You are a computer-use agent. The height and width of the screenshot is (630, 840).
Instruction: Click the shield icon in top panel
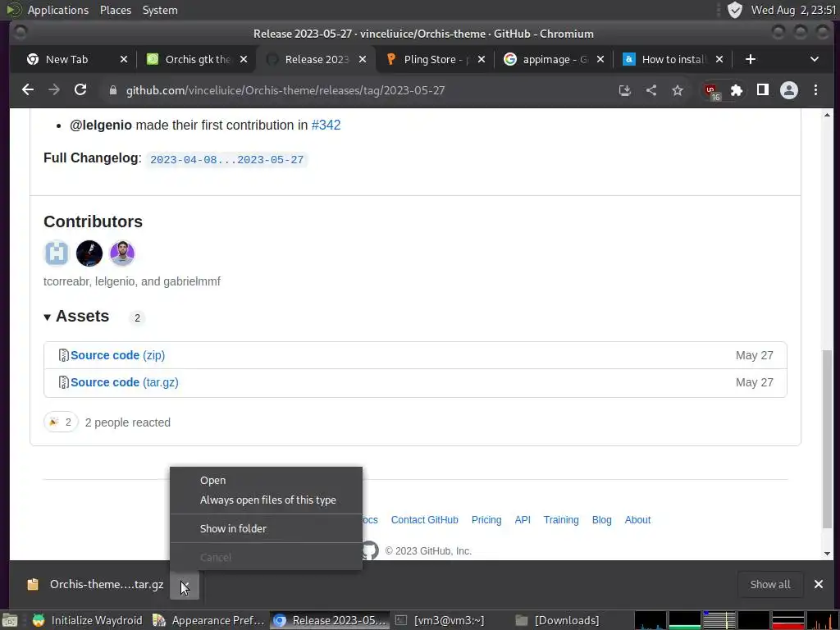pos(734,10)
